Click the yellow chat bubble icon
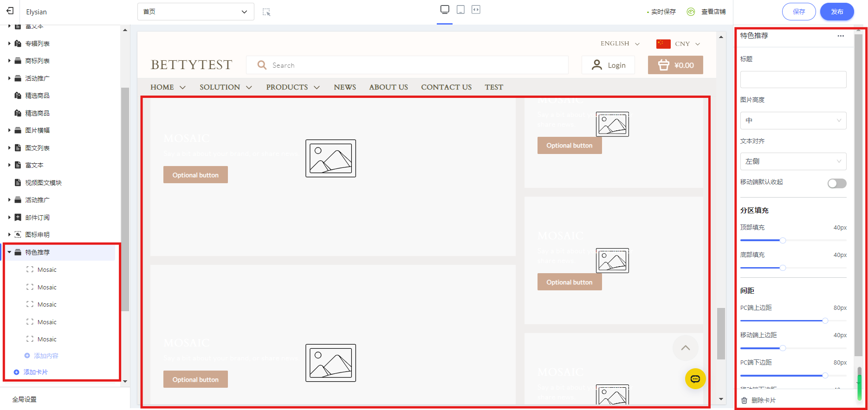 pyautogui.click(x=695, y=379)
